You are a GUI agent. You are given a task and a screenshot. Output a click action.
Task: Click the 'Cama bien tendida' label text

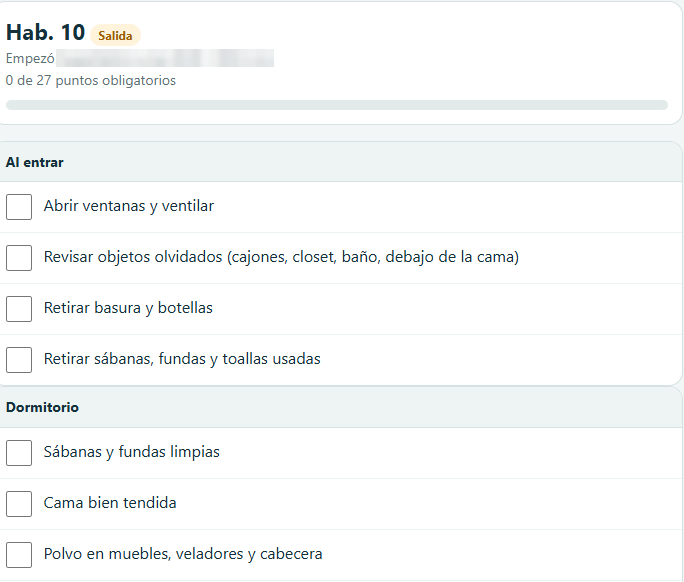click(110, 503)
